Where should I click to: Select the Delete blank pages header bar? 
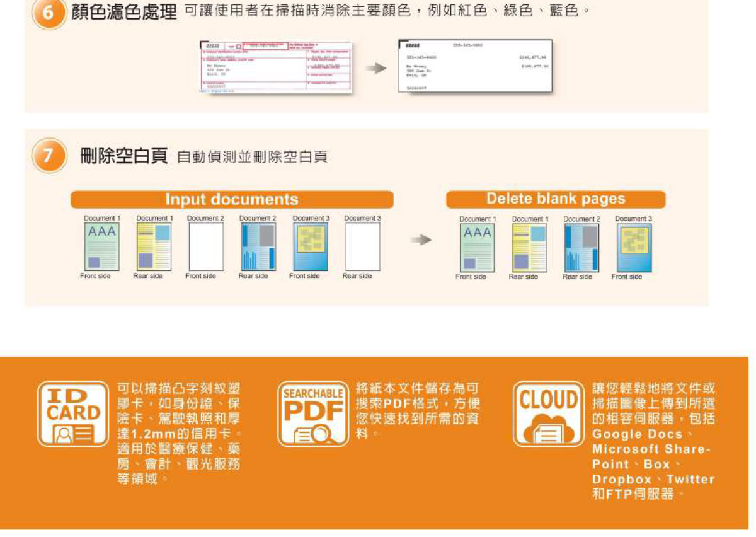pyautogui.click(x=556, y=199)
